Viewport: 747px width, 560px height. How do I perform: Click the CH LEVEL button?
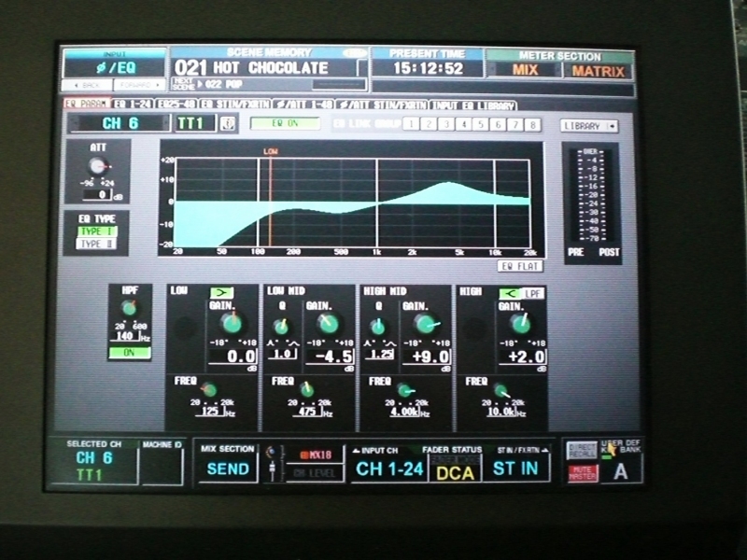315,473
